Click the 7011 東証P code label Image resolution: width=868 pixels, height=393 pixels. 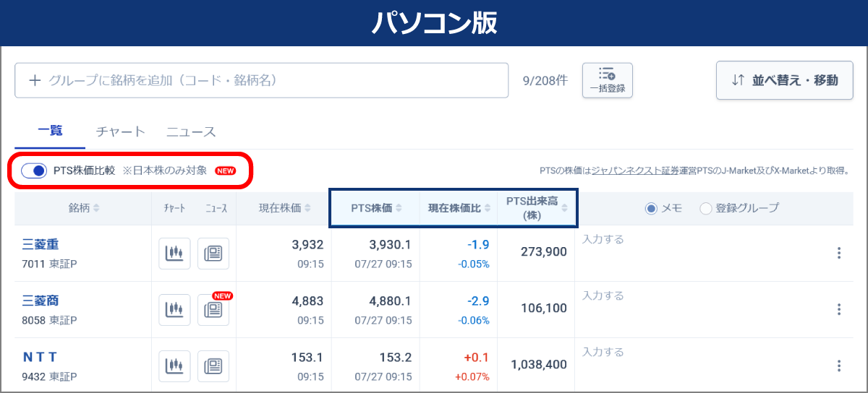coord(50,264)
